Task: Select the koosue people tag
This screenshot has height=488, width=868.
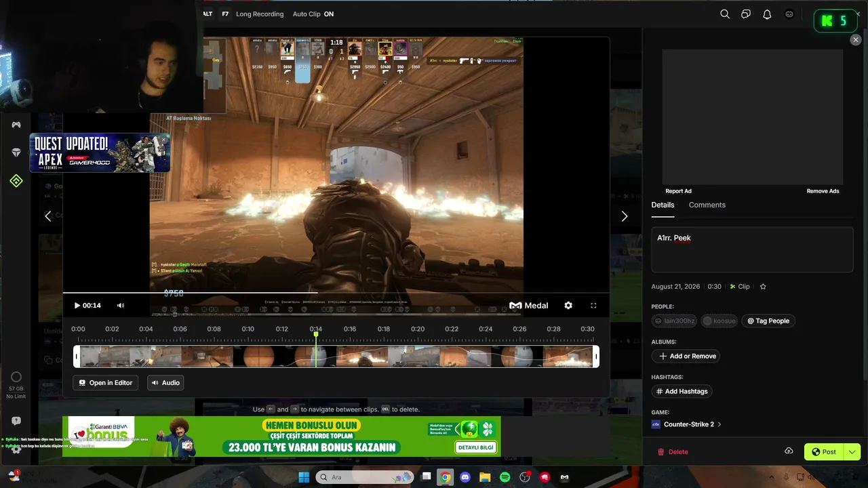Action: (719, 321)
